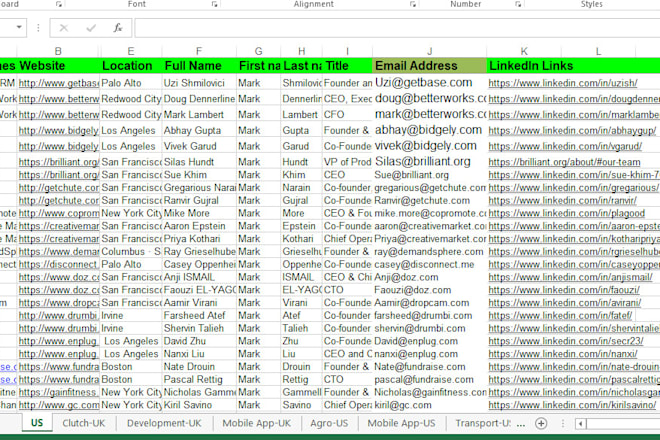Open the linkedin.com/in/nanxi/ link
Screen dimensions: 660x440
click(x=563, y=354)
